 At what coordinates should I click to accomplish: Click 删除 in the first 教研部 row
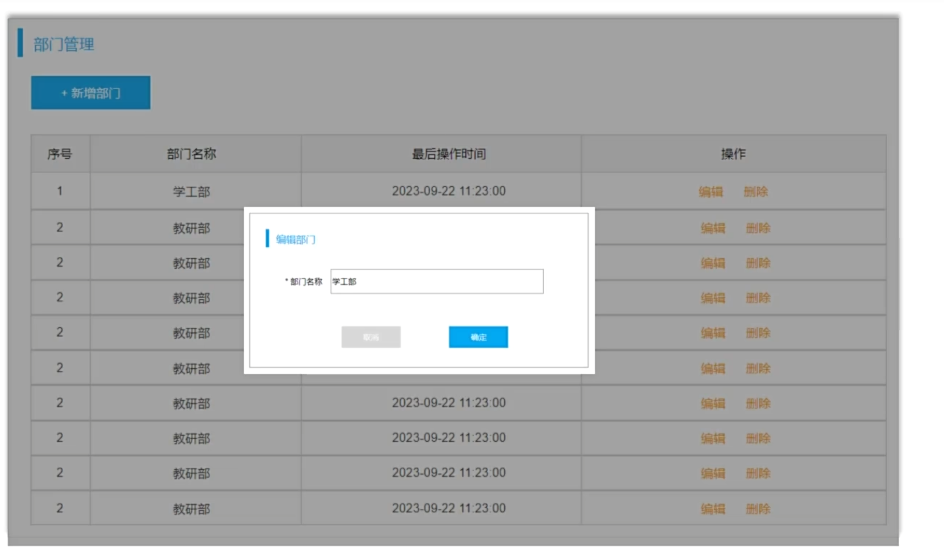tap(758, 228)
